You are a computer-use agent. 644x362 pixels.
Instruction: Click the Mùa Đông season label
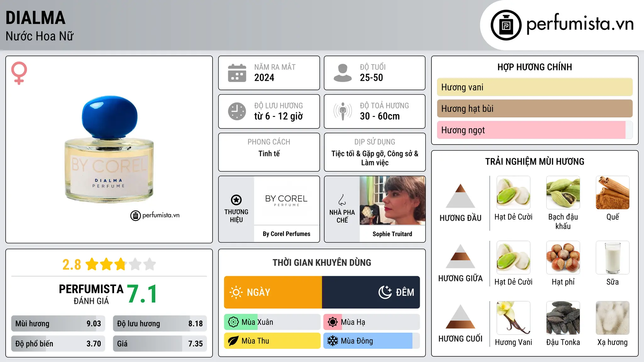coord(357,341)
